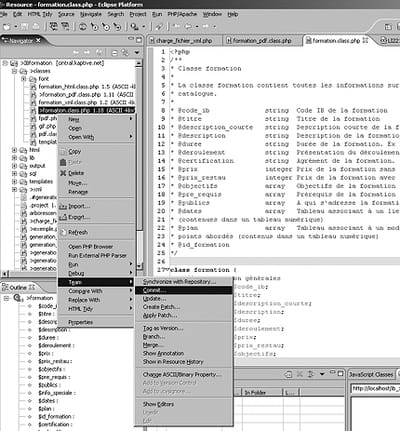
Task: Click the Print toolbar icon
Action: click(36, 27)
